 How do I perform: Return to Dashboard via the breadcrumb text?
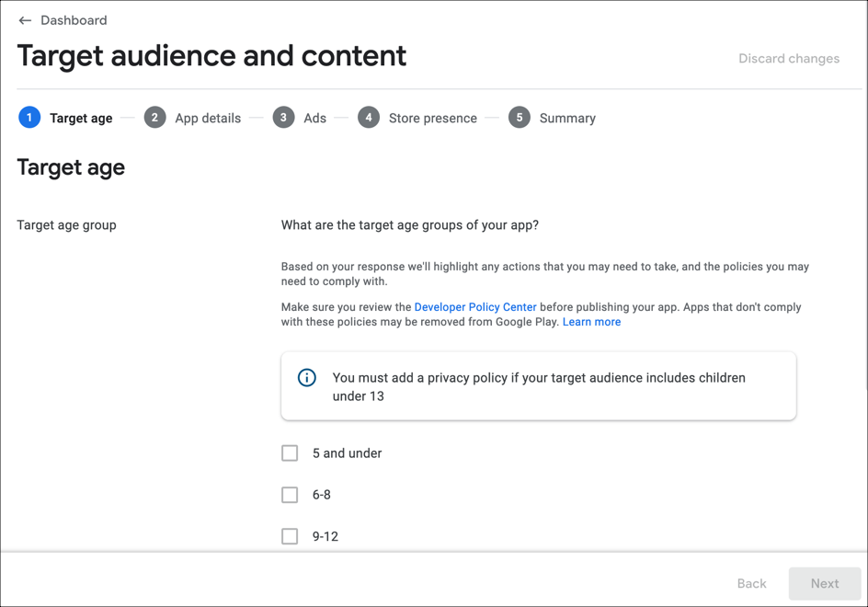[x=74, y=20]
